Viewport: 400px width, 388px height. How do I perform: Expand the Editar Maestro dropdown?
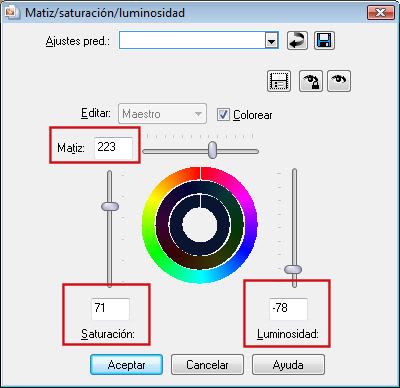(x=162, y=114)
